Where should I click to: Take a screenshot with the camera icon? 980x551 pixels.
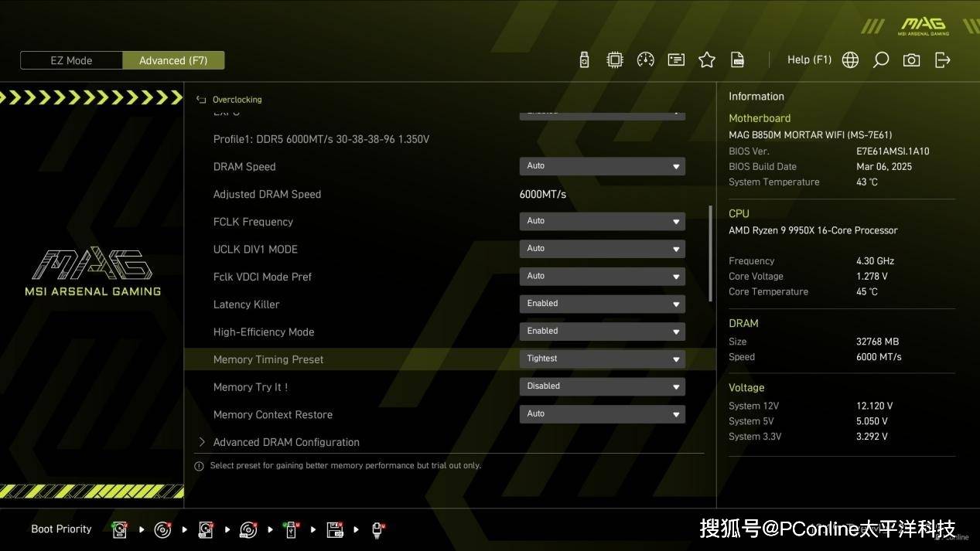[912, 60]
